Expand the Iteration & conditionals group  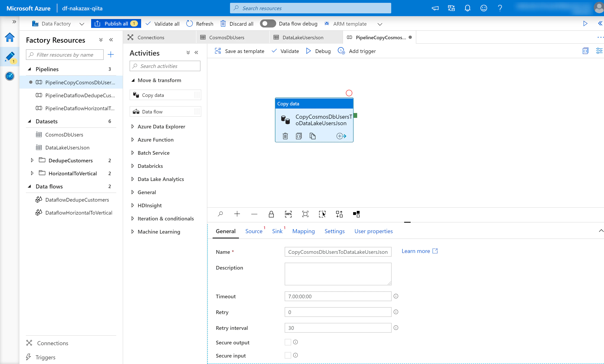click(x=133, y=218)
